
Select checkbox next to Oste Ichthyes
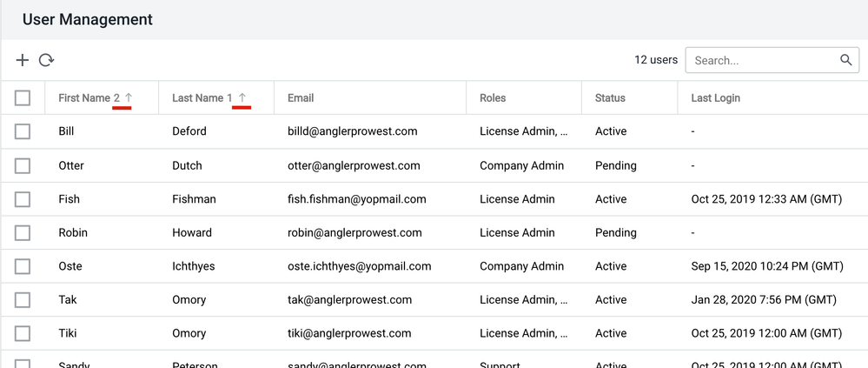[23, 266]
